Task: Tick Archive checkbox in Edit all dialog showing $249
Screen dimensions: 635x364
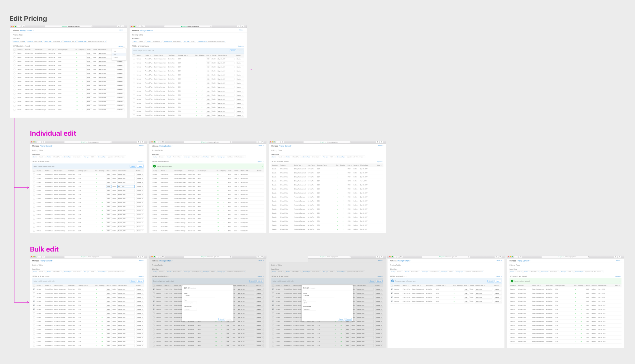Action: 304,295
